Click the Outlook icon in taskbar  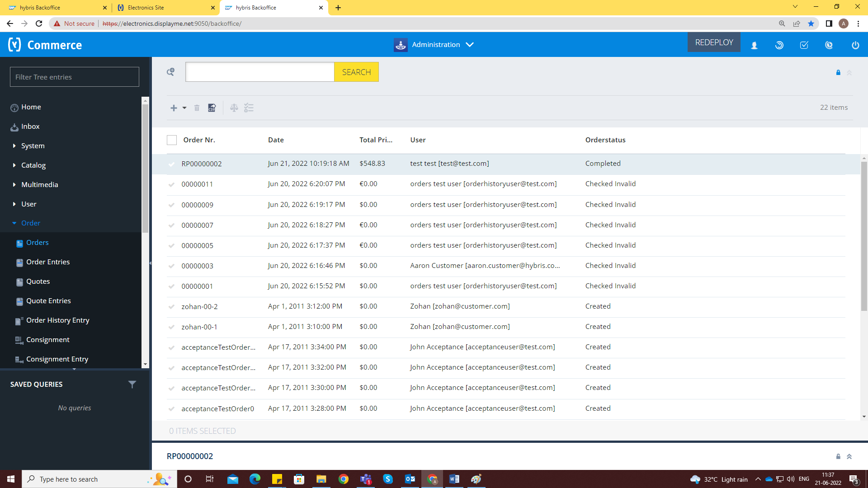410,479
